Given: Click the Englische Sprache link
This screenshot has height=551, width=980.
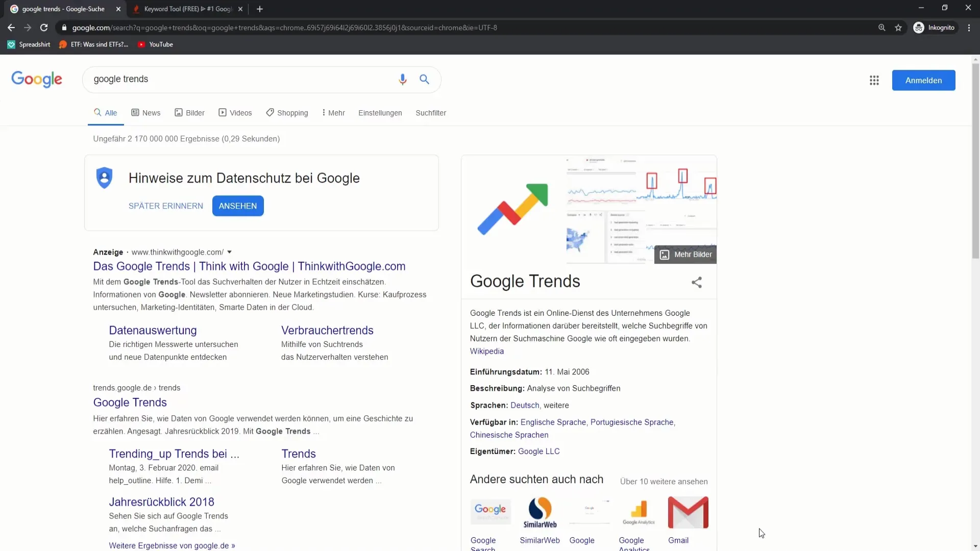Looking at the screenshot, I should point(553,422).
